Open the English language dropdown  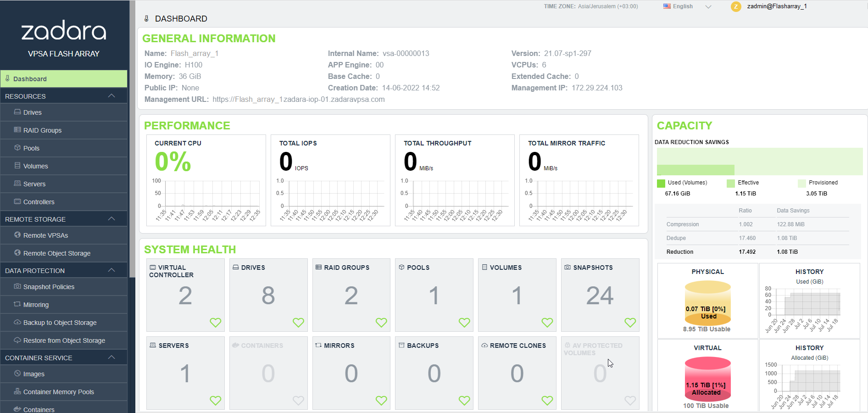click(x=687, y=6)
